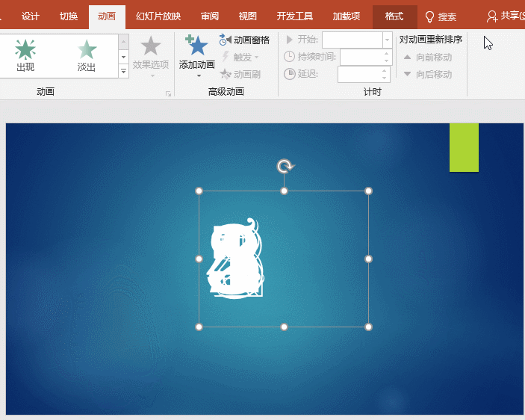Decrease 延迟 with down spinner
The image size is (525, 420).
point(385,78)
